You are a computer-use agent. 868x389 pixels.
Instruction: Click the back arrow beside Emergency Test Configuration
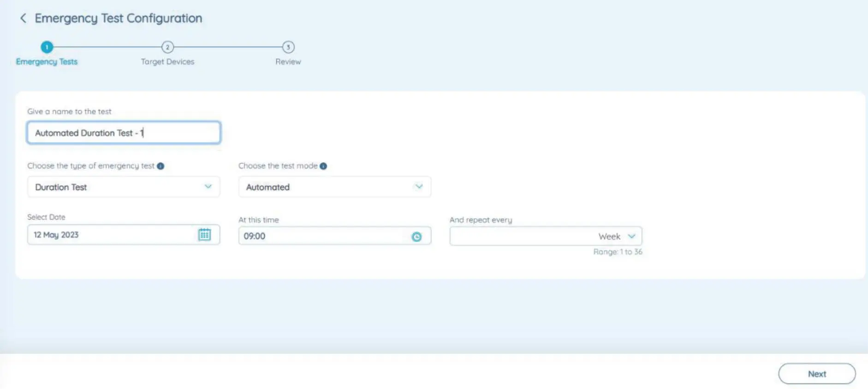[x=23, y=18]
